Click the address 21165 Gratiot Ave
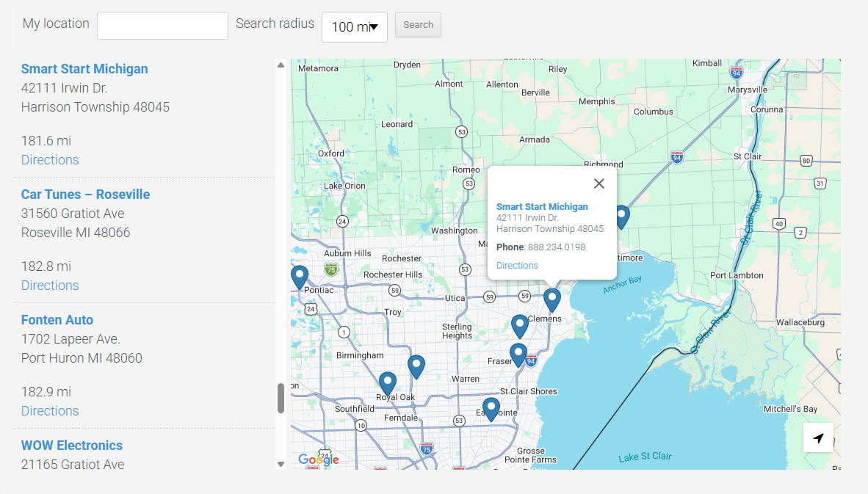The height and width of the screenshot is (494, 868). 73,465
